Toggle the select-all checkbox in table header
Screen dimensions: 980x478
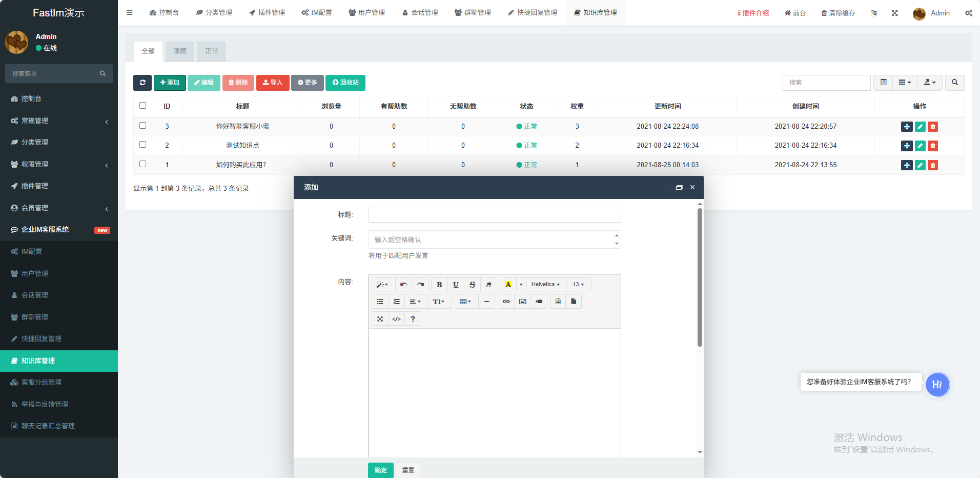143,106
